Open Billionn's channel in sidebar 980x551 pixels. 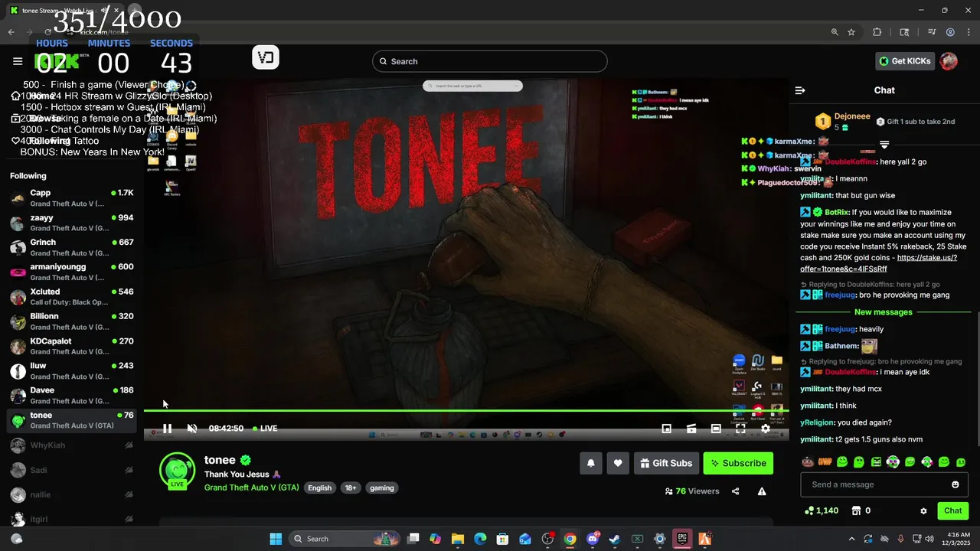coord(72,321)
